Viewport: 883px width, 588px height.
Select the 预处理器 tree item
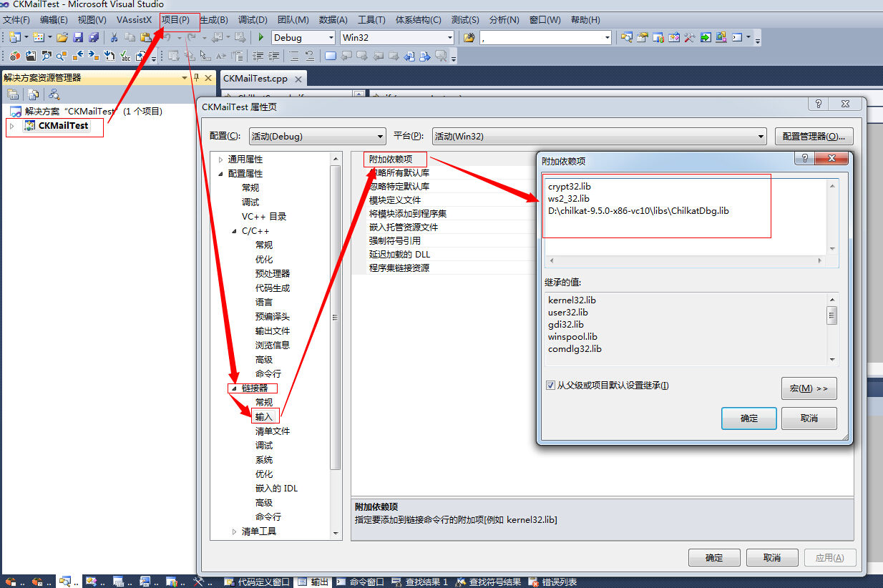(273, 274)
